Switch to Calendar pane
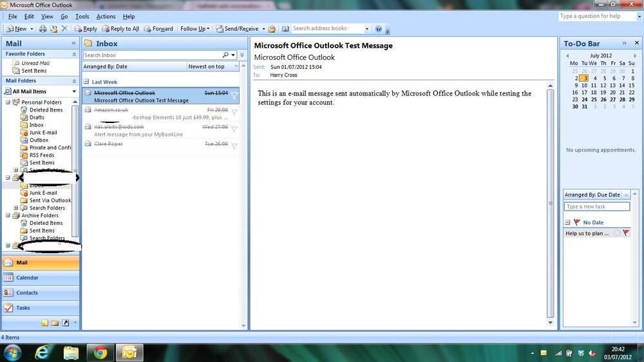The image size is (644, 362). pyautogui.click(x=40, y=278)
